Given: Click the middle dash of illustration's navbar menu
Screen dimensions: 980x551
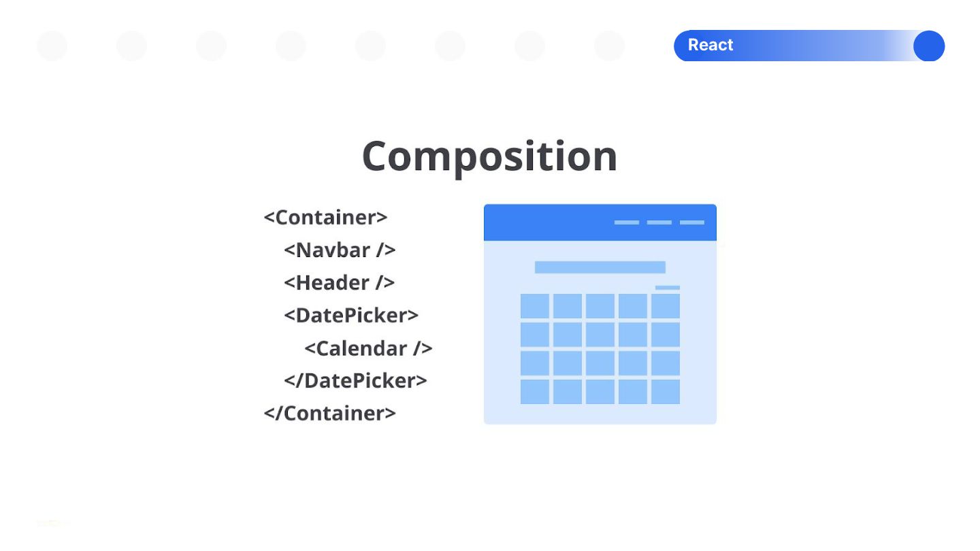Looking at the screenshot, I should (x=659, y=222).
